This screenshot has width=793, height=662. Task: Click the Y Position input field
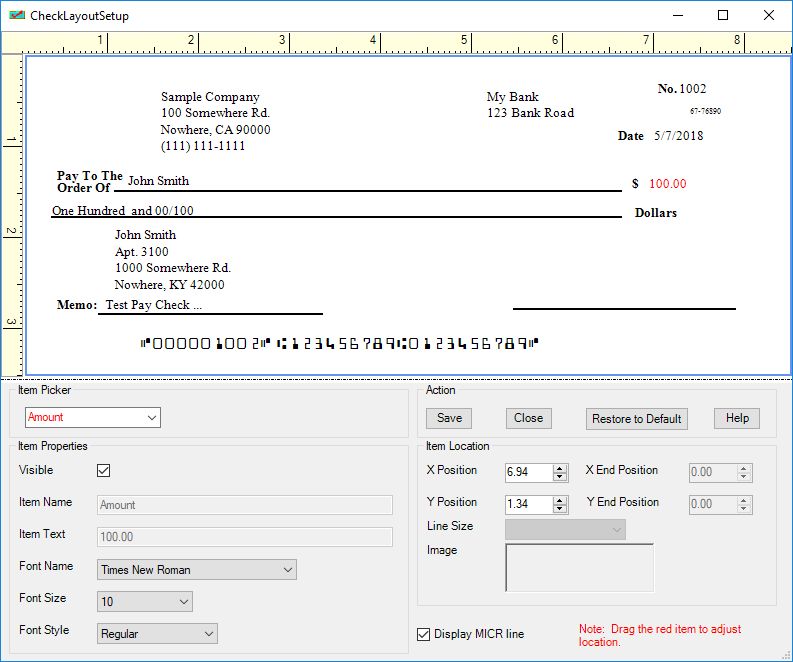528,504
